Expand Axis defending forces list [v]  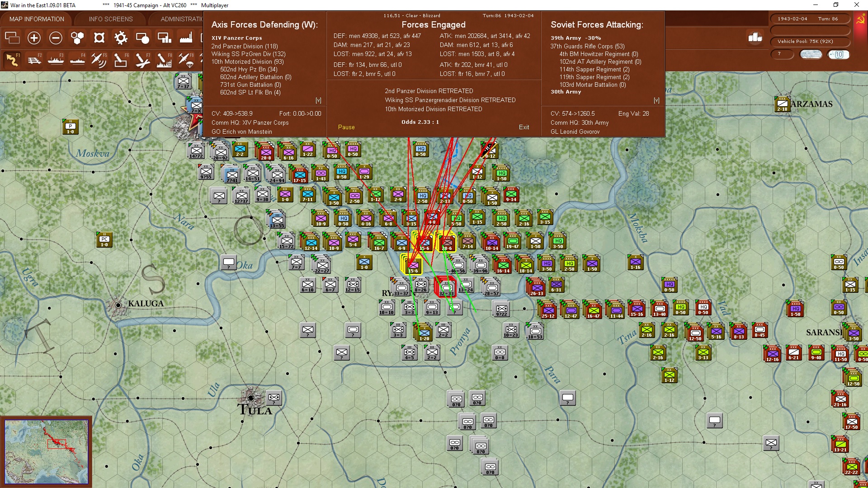[x=318, y=100]
